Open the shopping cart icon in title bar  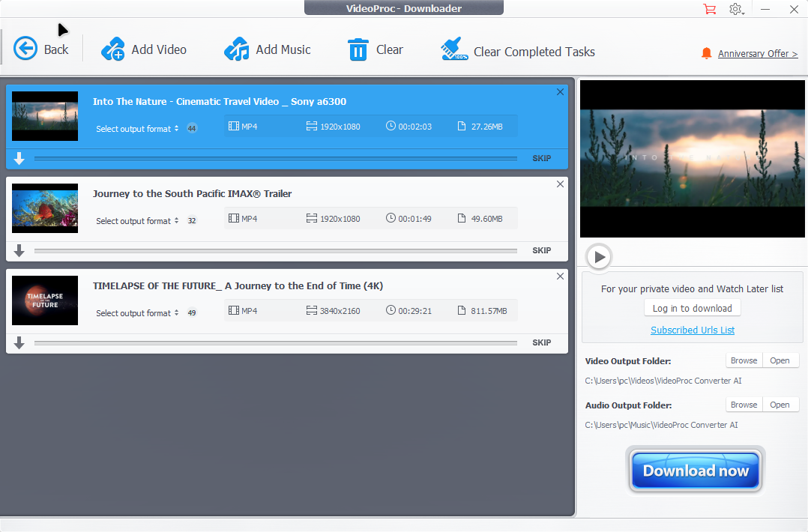click(x=710, y=9)
